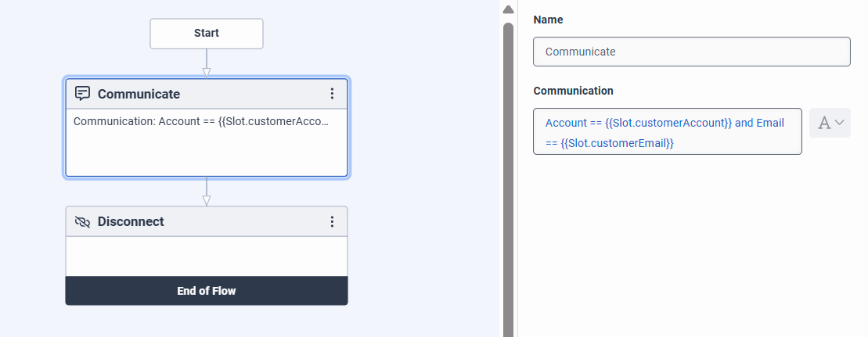The height and width of the screenshot is (337, 868).
Task: Click the scrollbar up arrow
Action: [508, 9]
